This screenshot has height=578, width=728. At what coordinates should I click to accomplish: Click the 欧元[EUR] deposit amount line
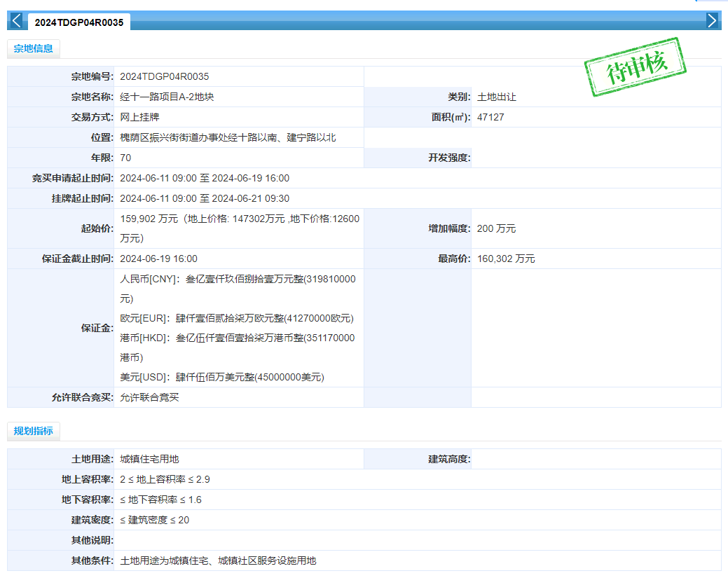237,319
